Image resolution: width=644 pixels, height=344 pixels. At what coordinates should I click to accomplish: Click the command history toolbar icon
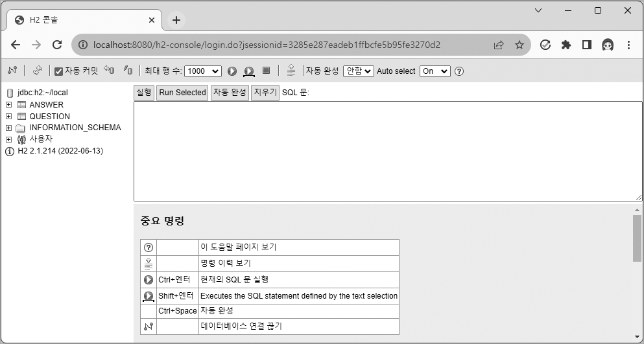[291, 71]
